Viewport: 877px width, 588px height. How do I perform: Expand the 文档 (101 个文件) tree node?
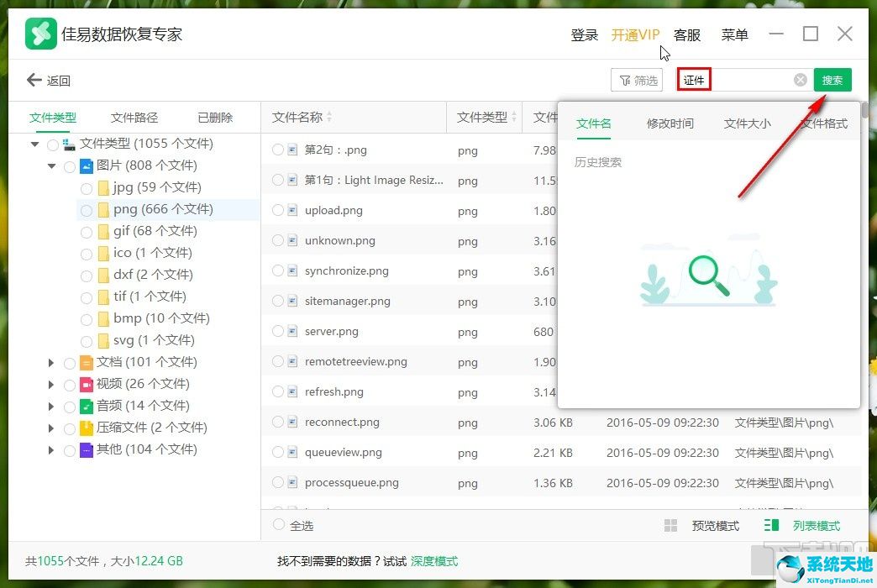50,362
